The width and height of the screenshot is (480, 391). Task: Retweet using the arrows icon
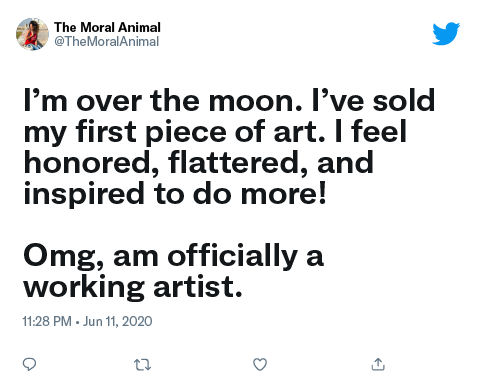point(142,365)
